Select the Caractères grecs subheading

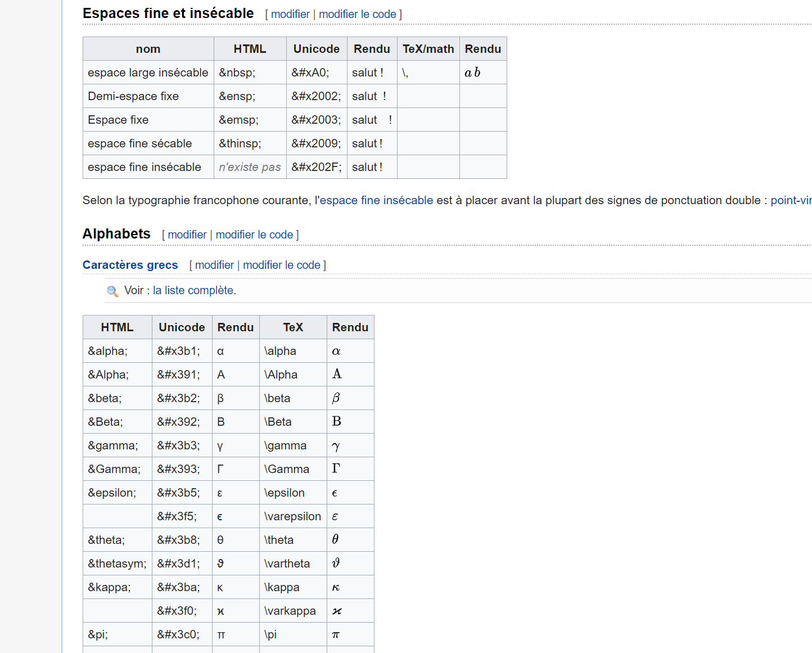tap(130, 265)
